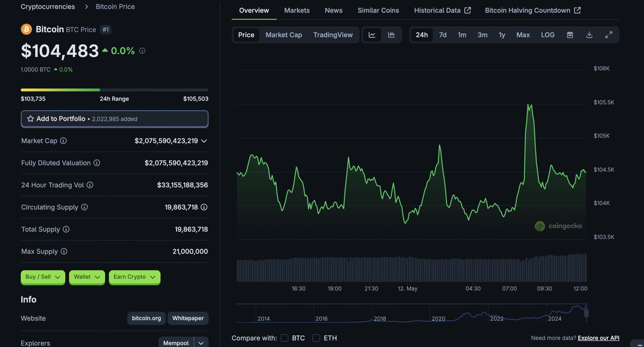Select the 3m time range
644x347 pixels.
(482, 35)
